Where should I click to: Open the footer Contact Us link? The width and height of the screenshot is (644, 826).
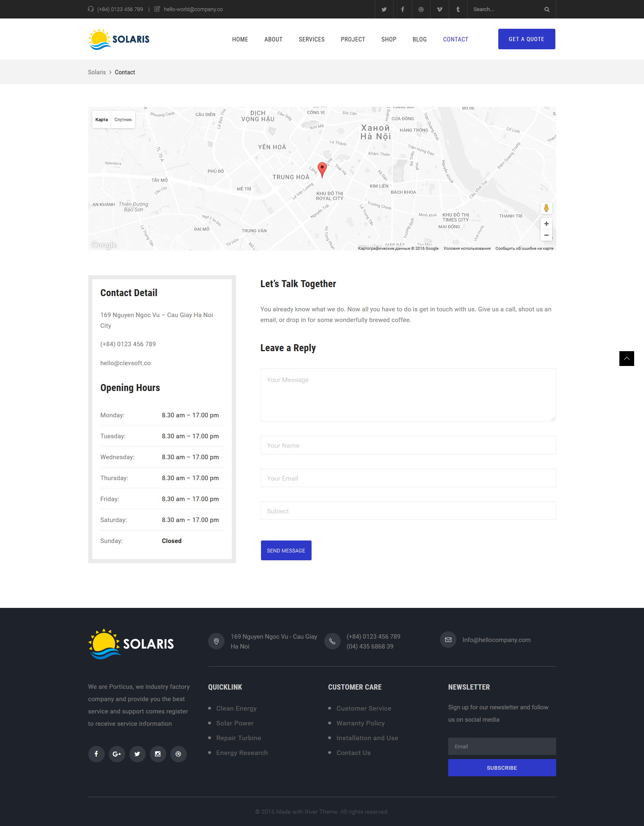[x=353, y=753]
